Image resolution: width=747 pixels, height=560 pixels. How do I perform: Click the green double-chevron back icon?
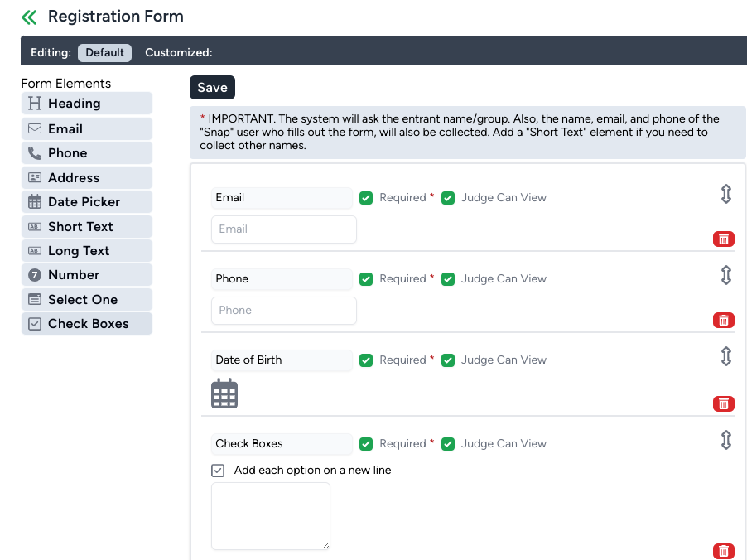point(30,17)
